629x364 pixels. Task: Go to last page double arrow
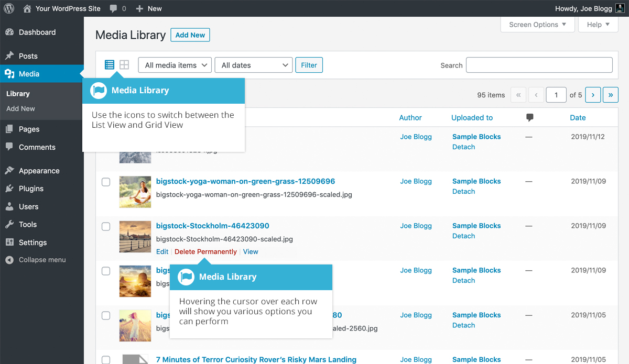point(611,95)
